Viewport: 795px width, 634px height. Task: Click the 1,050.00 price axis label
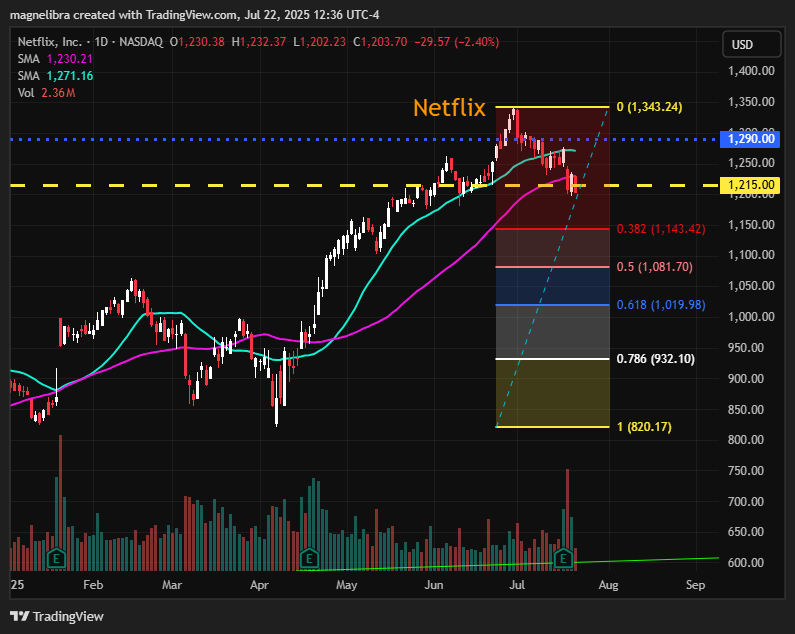[x=751, y=286]
